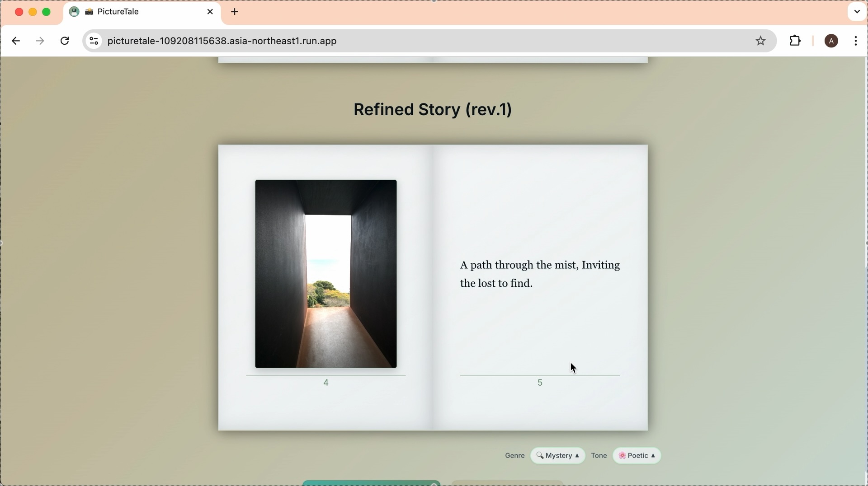Click the Genre label
Image resolution: width=868 pixels, height=486 pixels.
tap(515, 456)
